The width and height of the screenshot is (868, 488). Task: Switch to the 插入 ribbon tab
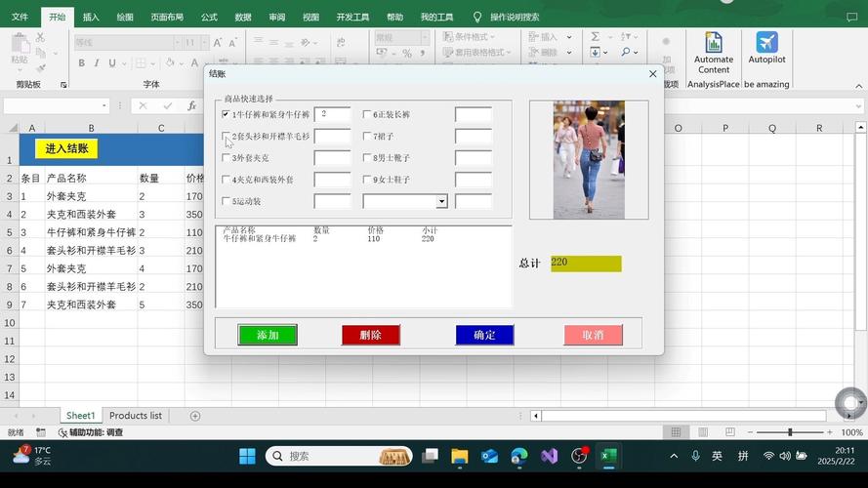(91, 18)
